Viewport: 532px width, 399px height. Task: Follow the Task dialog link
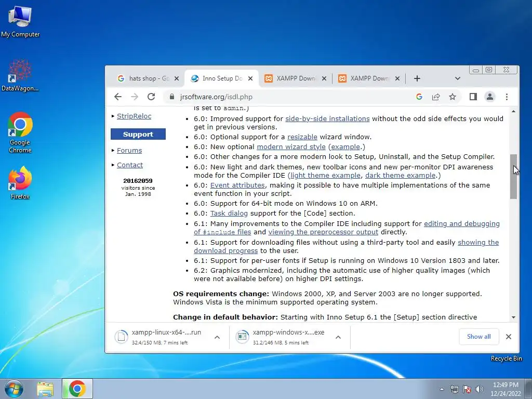click(x=229, y=214)
